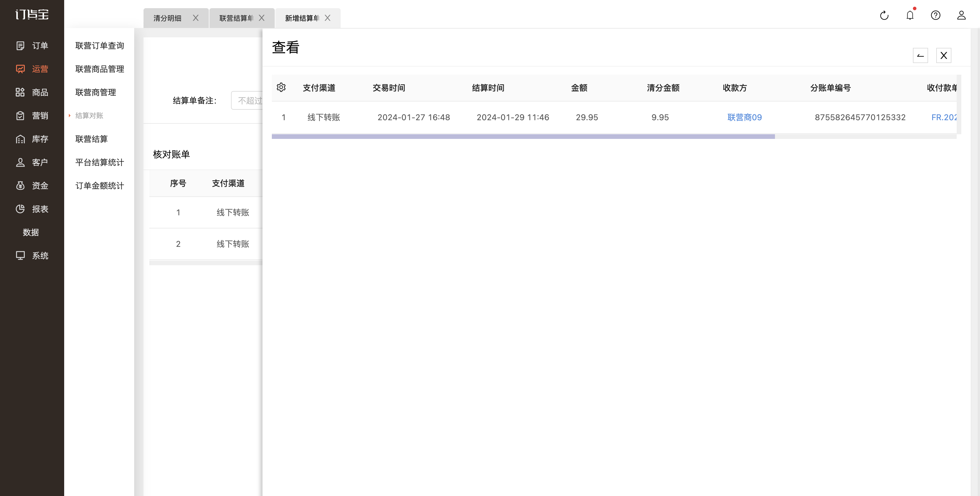Collapse the 查看 panel with arrow button
980x496 pixels.
click(x=920, y=55)
